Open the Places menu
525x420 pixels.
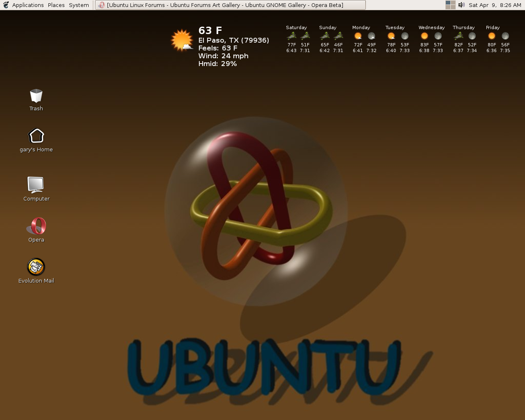click(56, 5)
